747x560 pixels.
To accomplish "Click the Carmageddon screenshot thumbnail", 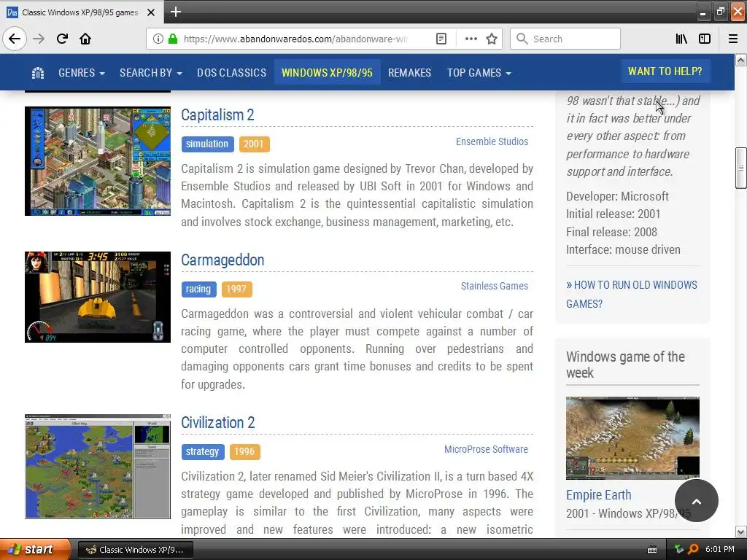I will pyautogui.click(x=98, y=297).
